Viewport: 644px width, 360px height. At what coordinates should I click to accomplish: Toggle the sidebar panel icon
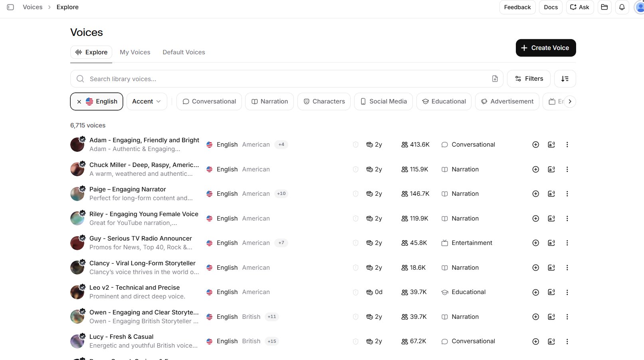point(10,7)
